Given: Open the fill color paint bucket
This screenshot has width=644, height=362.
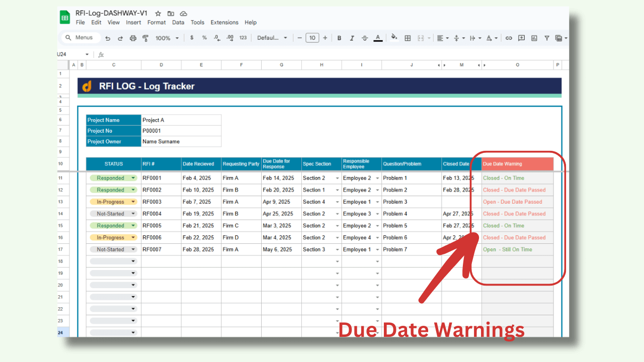Looking at the screenshot, I should pos(394,38).
